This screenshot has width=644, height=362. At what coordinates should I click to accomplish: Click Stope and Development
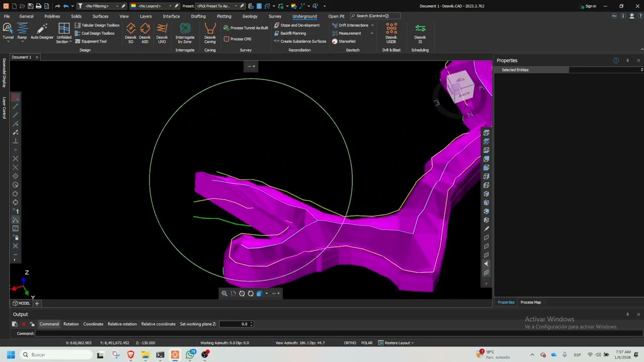[297, 25]
